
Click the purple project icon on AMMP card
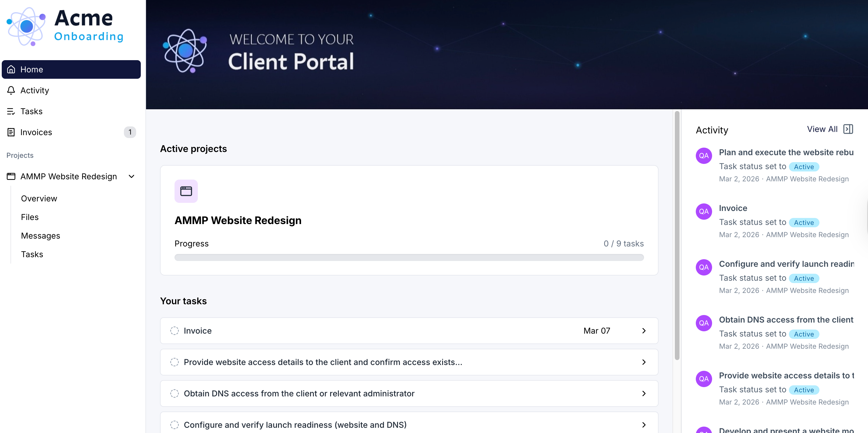coord(186,191)
